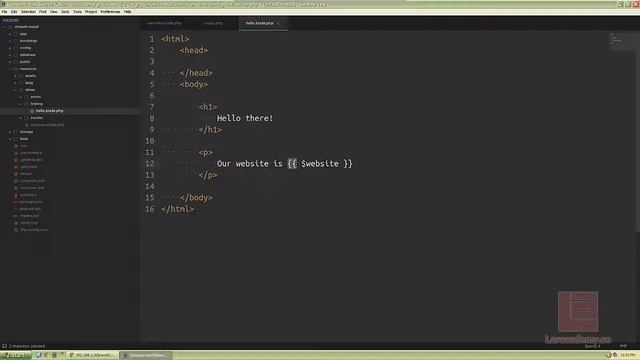The height and width of the screenshot is (360, 640).
Task: Open package.json in the sidebar
Action: pyautogui.click(x=31, y=202)
